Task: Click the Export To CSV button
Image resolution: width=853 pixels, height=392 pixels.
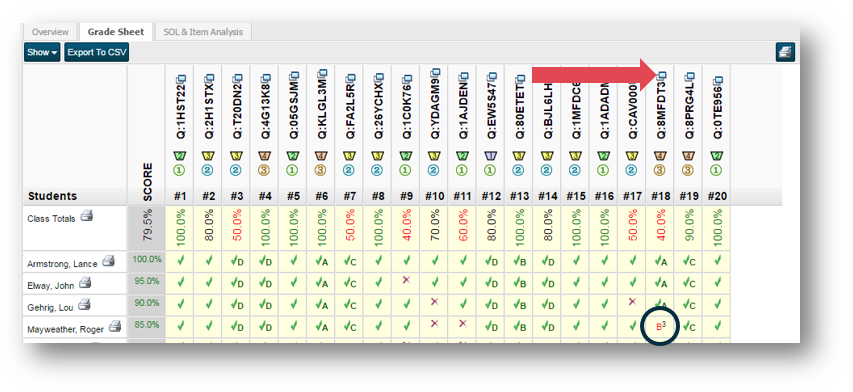Action: tap(96, 52)
